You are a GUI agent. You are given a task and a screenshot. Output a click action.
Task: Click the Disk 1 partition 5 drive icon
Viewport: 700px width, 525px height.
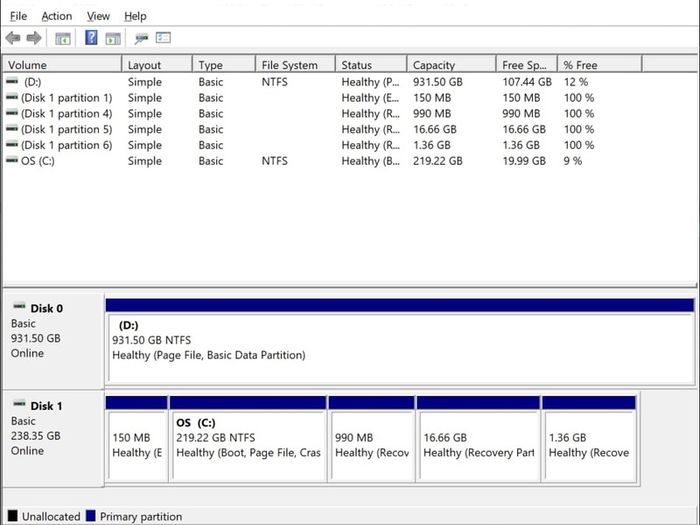[12, 129]
